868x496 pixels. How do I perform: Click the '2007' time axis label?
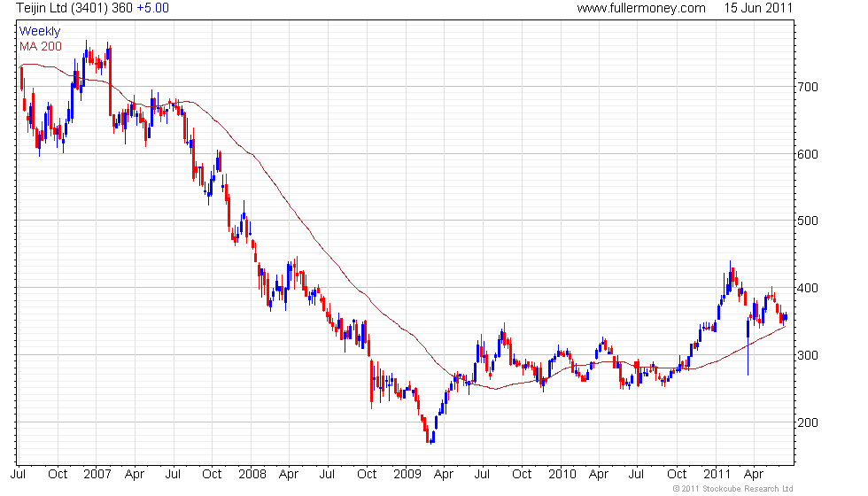pos(97,475)
